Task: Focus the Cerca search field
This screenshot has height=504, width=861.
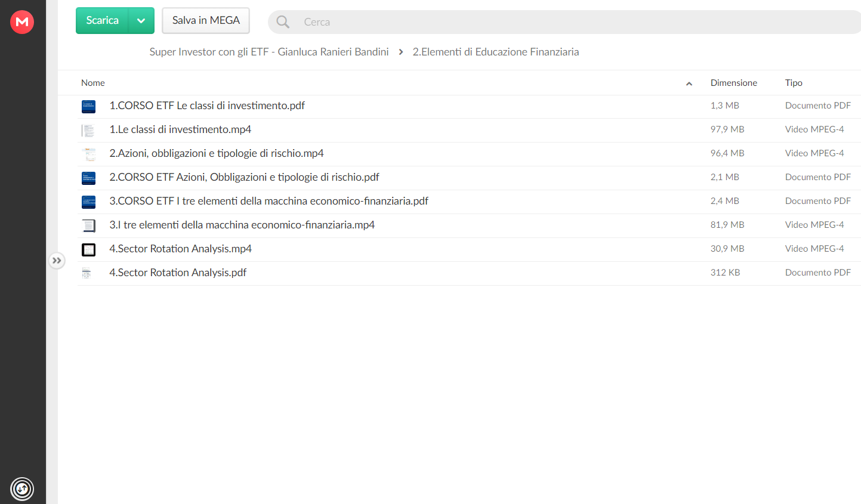Action: [x=564, y=22]
